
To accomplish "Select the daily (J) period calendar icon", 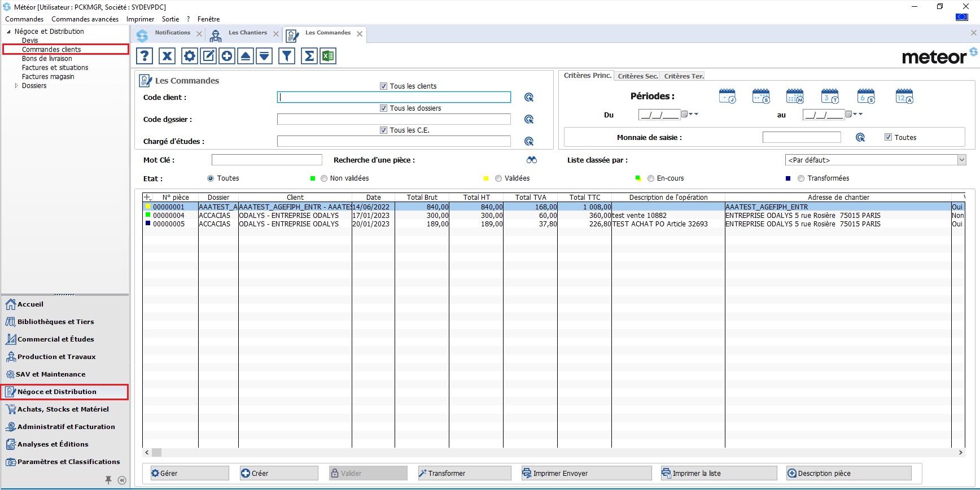I will point(727,97).
